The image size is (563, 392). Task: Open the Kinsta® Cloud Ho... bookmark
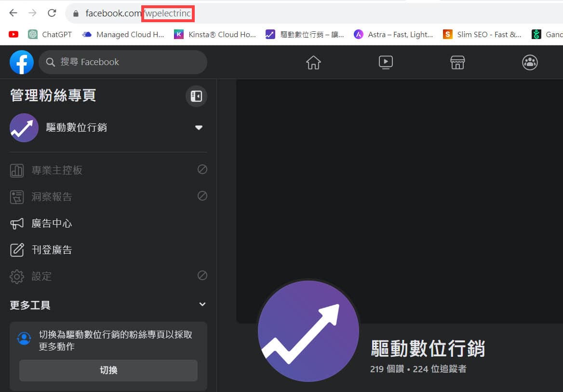click(214, 35)
